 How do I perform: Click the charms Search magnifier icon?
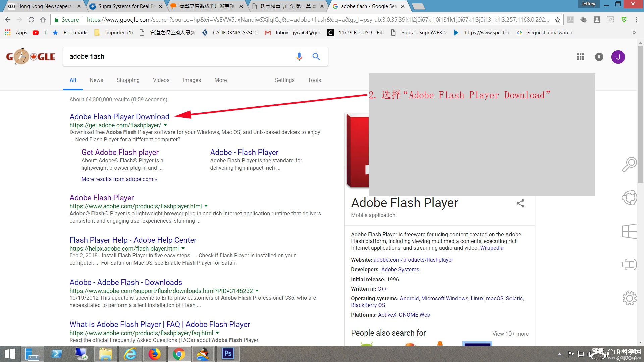[x=629, y=164]
